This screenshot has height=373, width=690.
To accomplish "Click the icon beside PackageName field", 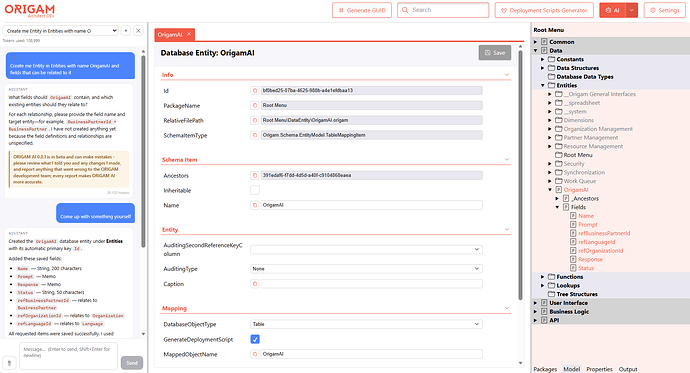I will click(254, 106).
